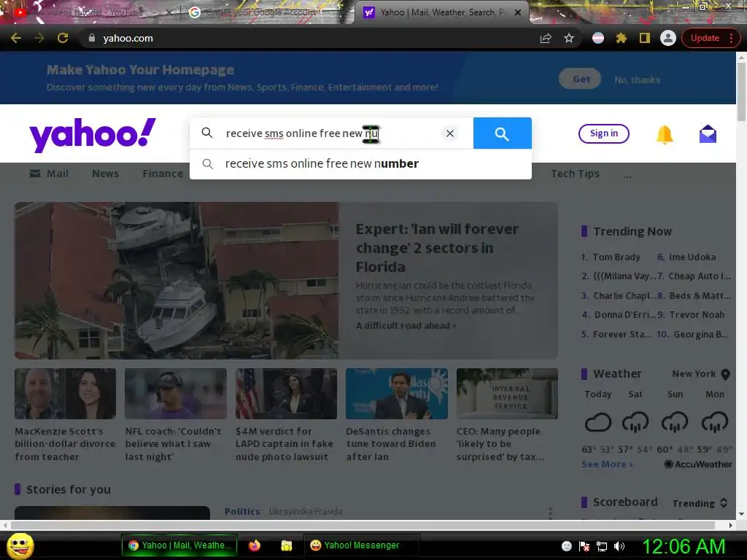Click the Yahoo logo
The image size is (747, 560).
(93, 135)
